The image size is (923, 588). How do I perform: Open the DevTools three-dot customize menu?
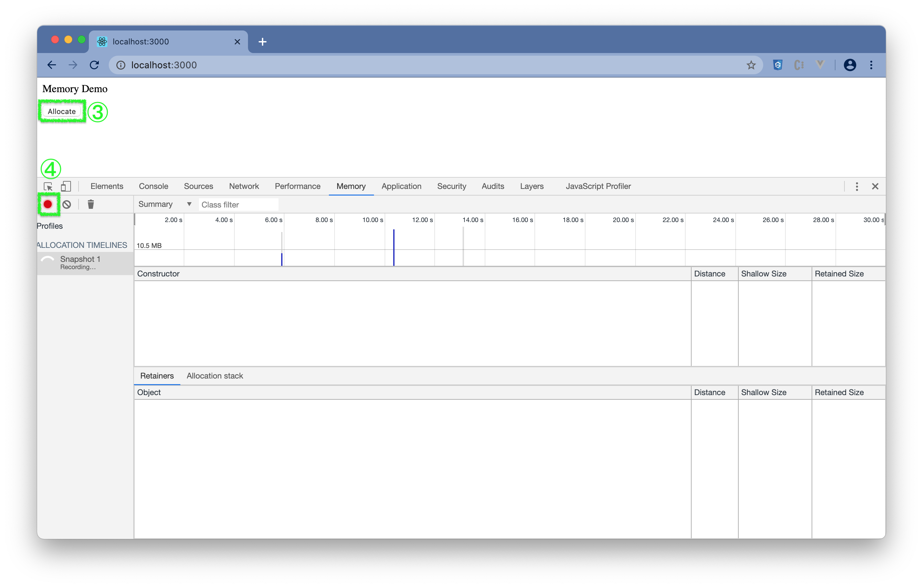[857, 186]
